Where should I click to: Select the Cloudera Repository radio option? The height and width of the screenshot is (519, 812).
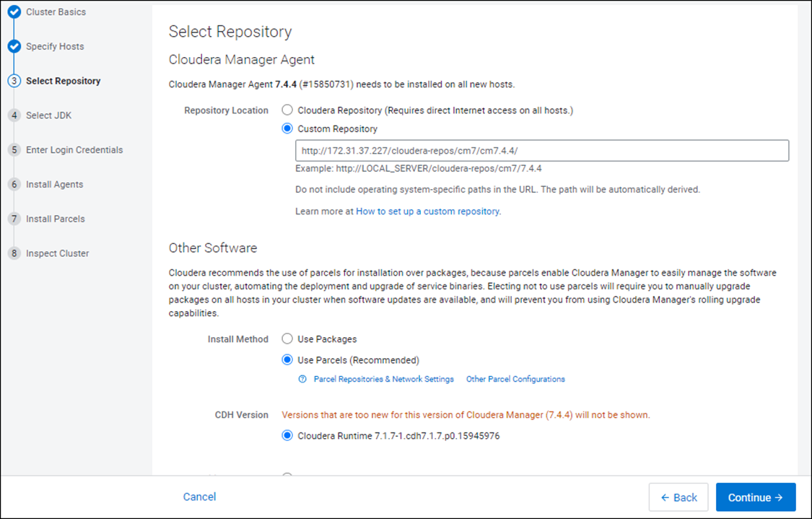pyautogui.click(x=287, y=110)
